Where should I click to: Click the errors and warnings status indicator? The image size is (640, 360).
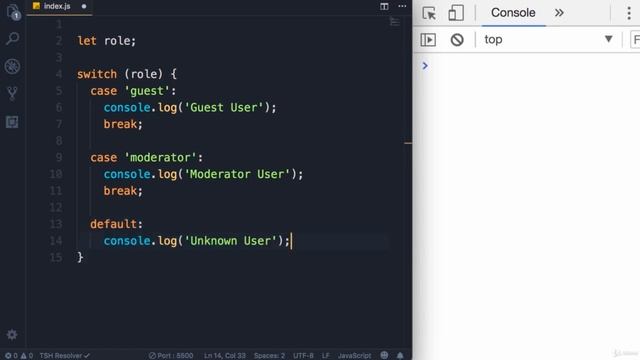point(19,356)
